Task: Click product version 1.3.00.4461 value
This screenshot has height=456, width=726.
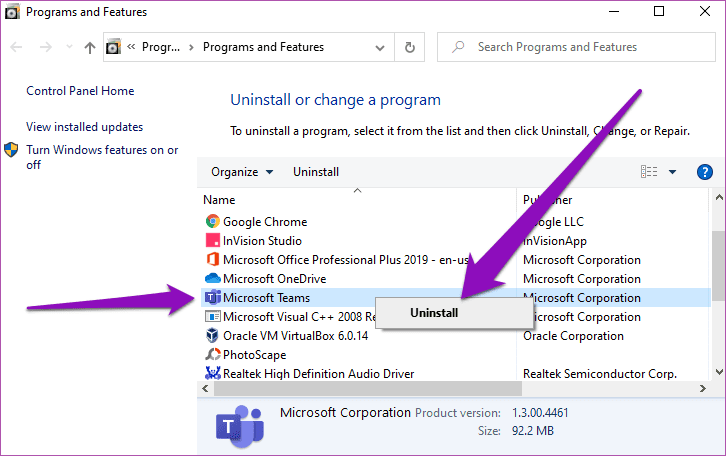Action: 540,412
